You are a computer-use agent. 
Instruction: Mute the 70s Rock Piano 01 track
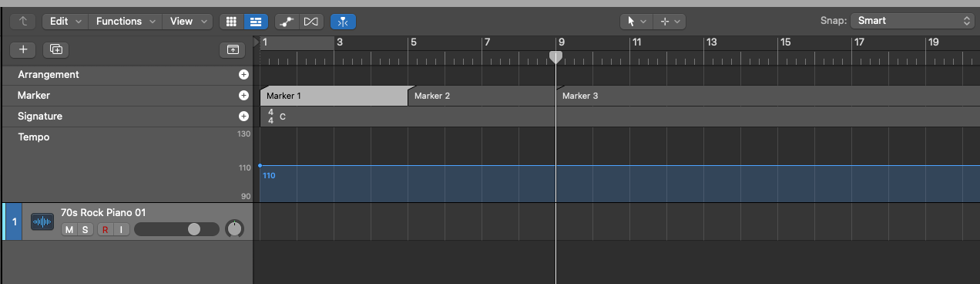[x=69, y=229]
